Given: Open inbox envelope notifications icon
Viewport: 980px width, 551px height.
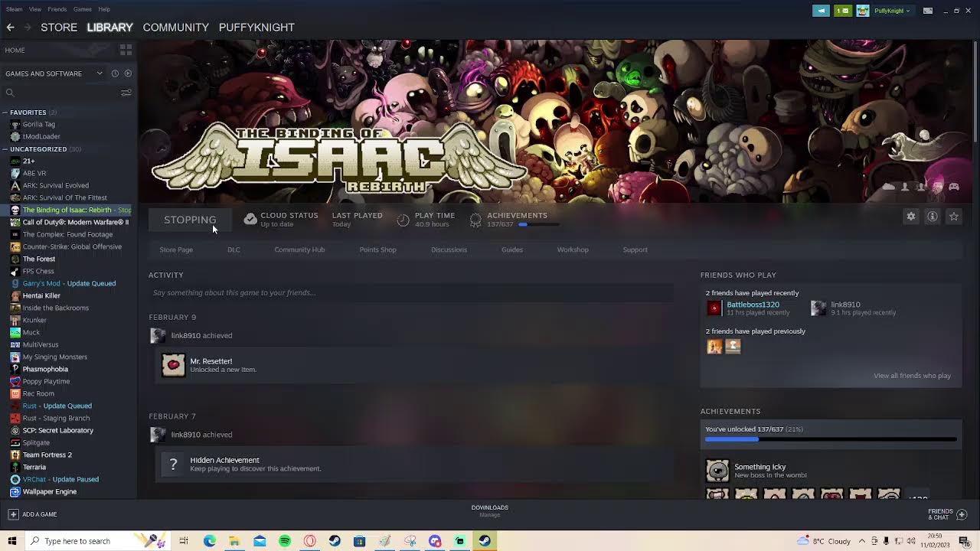Looking at the screenshot, I should pyautogui.click(x=842, y=11).
